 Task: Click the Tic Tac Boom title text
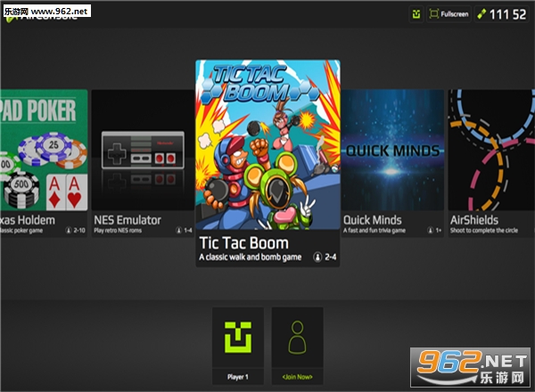[244, 243]
